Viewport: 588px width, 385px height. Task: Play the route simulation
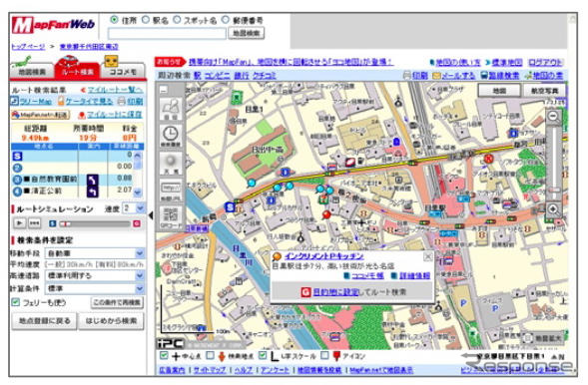pos(20,223)
